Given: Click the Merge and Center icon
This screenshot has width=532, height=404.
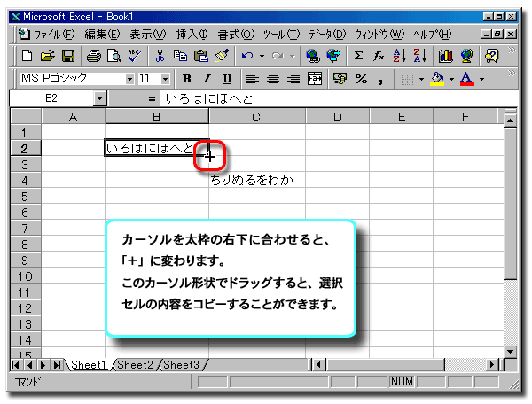Looking at the screenshot, I should point(315,79).
